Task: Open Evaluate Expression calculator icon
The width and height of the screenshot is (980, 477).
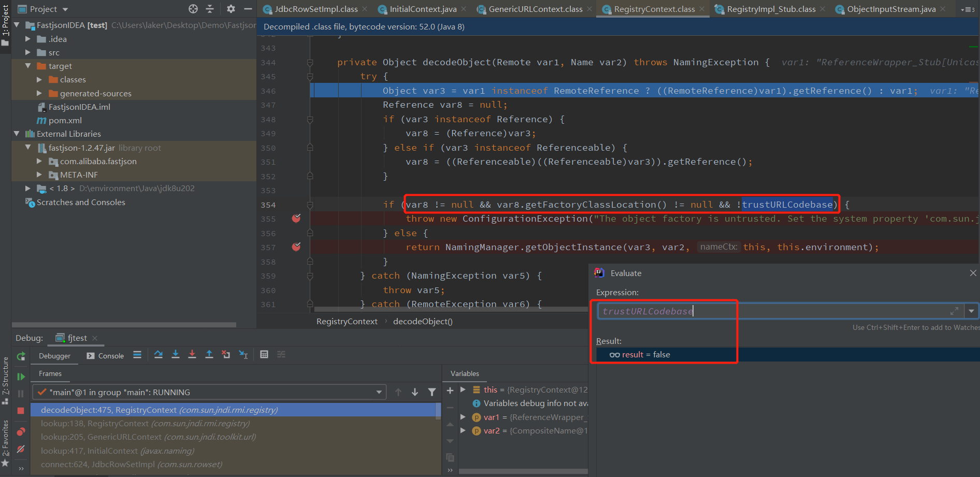Action: point(264,354)
